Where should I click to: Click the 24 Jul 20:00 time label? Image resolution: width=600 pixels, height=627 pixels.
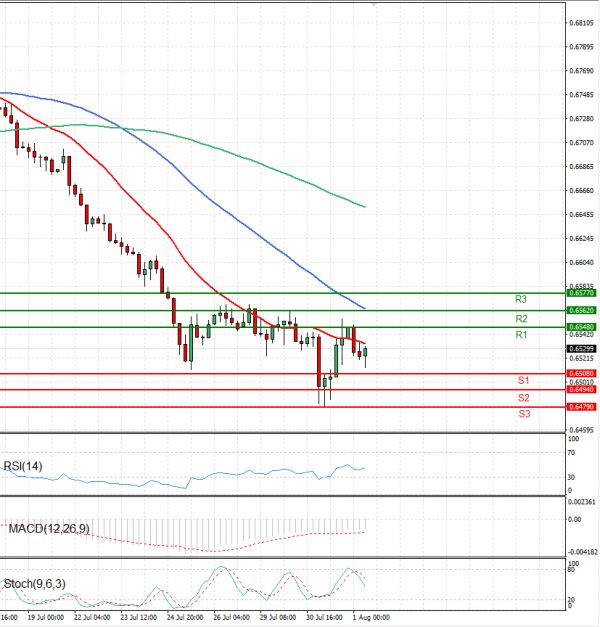pyautogui.click(x=185, y=617)
